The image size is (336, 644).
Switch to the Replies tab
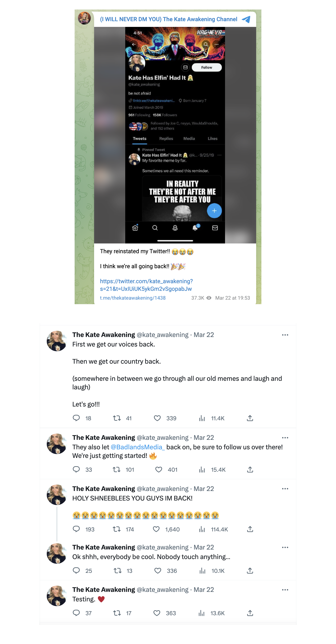pyautogui.click(x=166, y=139)
